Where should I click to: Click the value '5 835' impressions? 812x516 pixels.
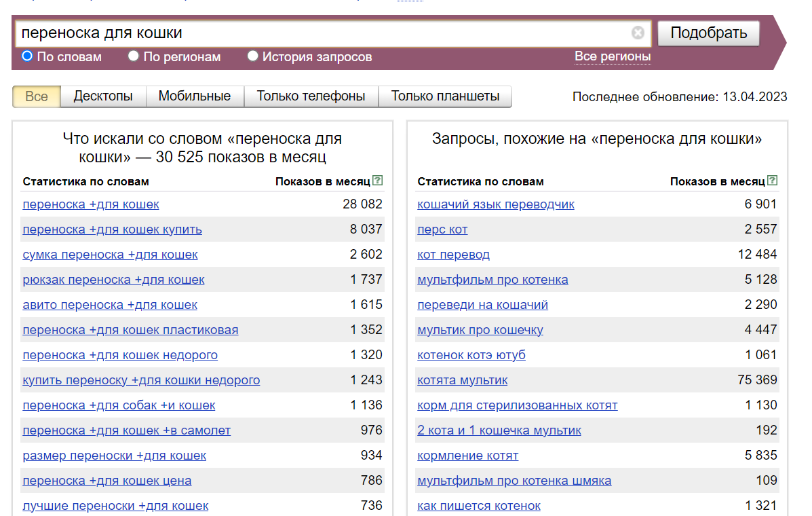pyautogui.click(x=760, y=456)
